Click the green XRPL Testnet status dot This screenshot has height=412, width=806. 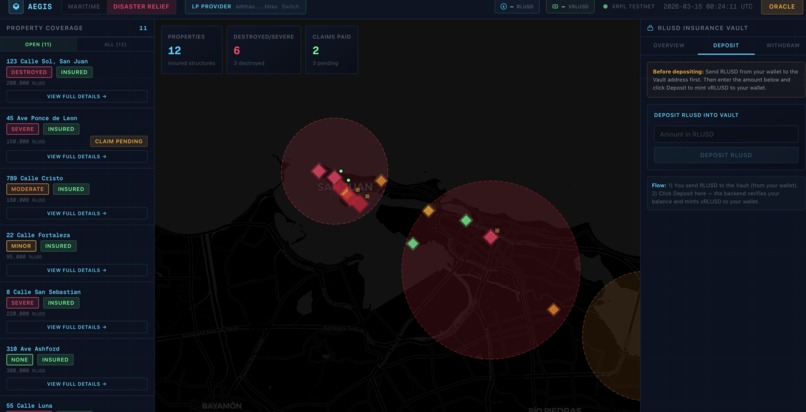point(605,7)
